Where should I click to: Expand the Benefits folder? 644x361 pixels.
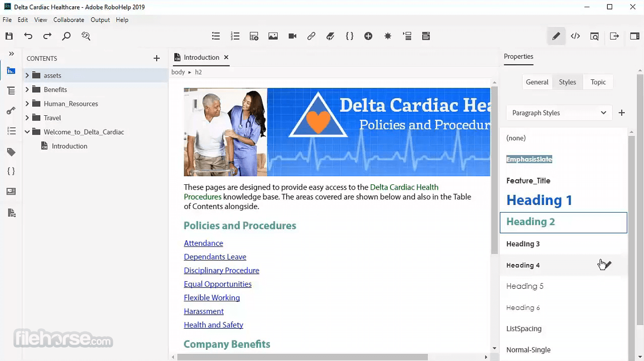pos(27,90)
